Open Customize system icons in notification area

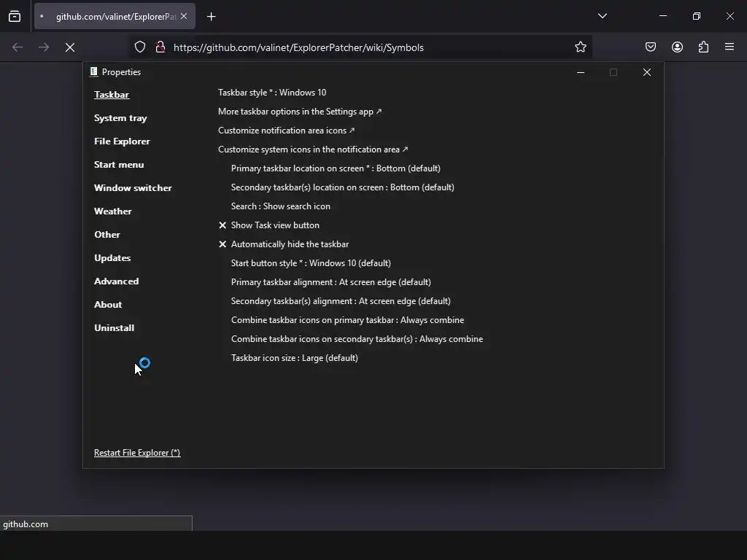[313, 149]
